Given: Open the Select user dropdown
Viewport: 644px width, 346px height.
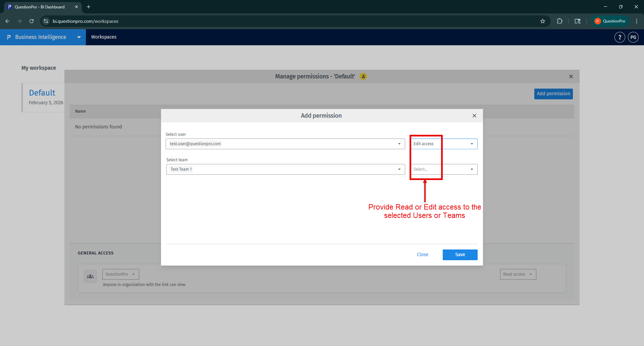Looking at the screenshot, I should pos(285,144).
